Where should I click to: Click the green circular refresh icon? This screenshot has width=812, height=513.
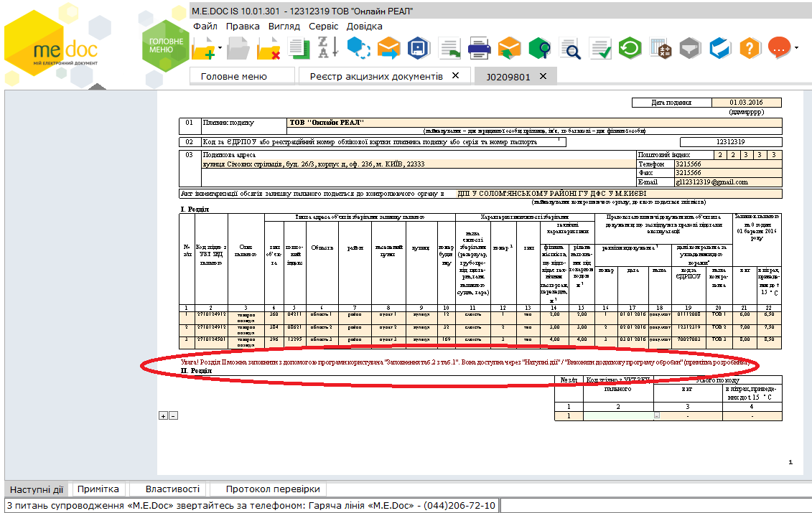630,49
